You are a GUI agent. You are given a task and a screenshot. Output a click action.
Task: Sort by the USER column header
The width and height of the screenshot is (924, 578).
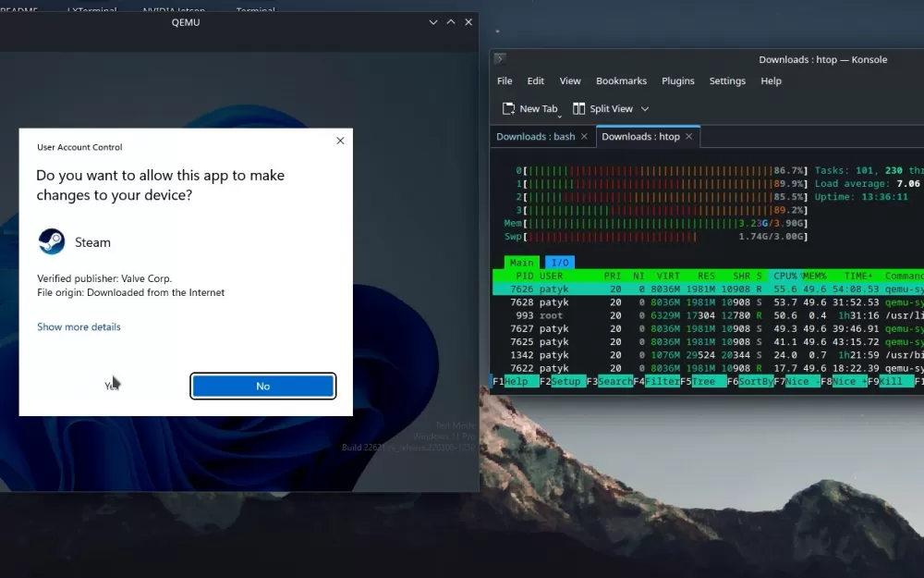[x=551, y=276]
